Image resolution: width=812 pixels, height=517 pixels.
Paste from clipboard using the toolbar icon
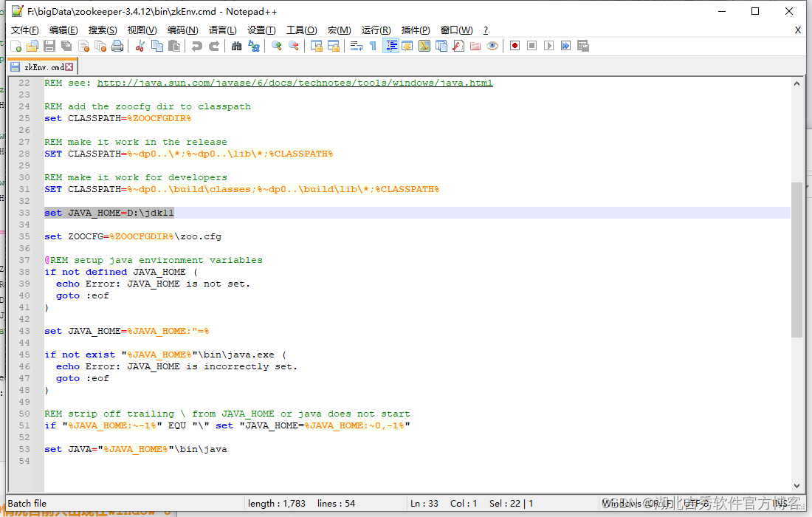coord(174,46)
